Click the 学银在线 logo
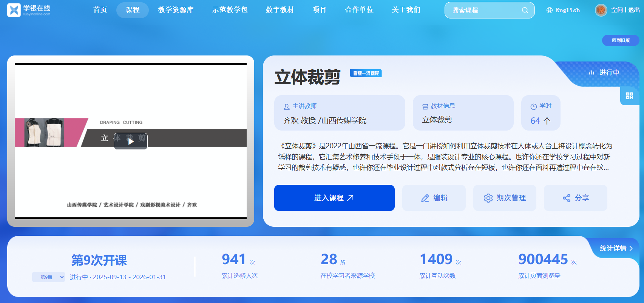Image resolution: width=644 pixels, height=303 pixels. tap(29, 10)
